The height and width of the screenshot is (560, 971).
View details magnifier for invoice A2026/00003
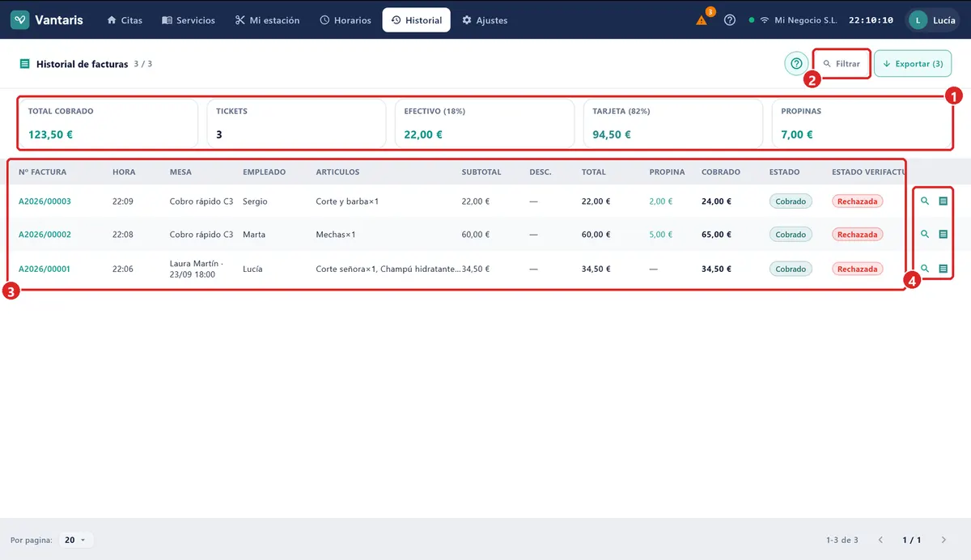coord(925,201)
